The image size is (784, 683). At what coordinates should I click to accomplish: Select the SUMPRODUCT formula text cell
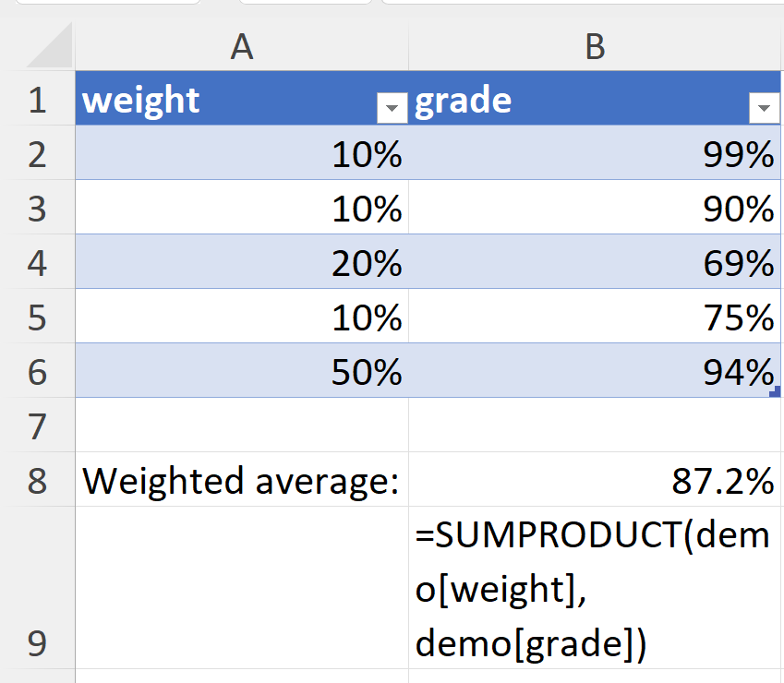click(596, 588)
